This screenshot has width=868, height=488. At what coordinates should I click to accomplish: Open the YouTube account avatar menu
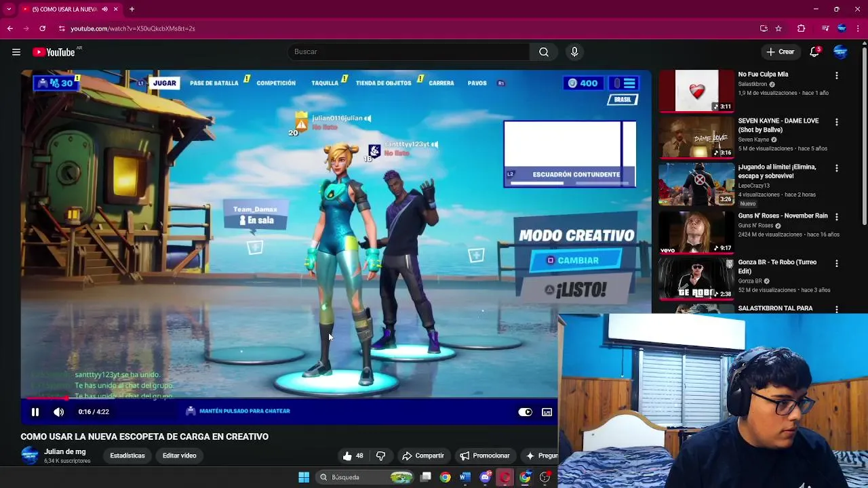tap(840, 52)
